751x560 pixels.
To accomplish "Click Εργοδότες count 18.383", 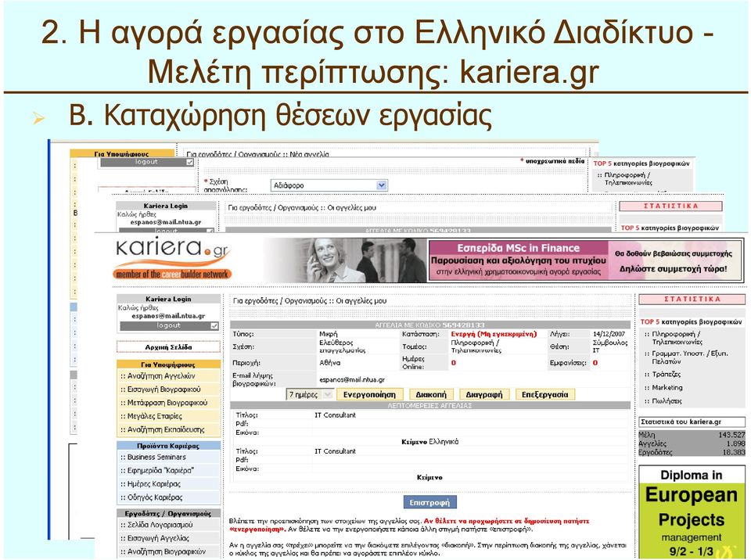I will pyautogui.click(x=734, y=452).
